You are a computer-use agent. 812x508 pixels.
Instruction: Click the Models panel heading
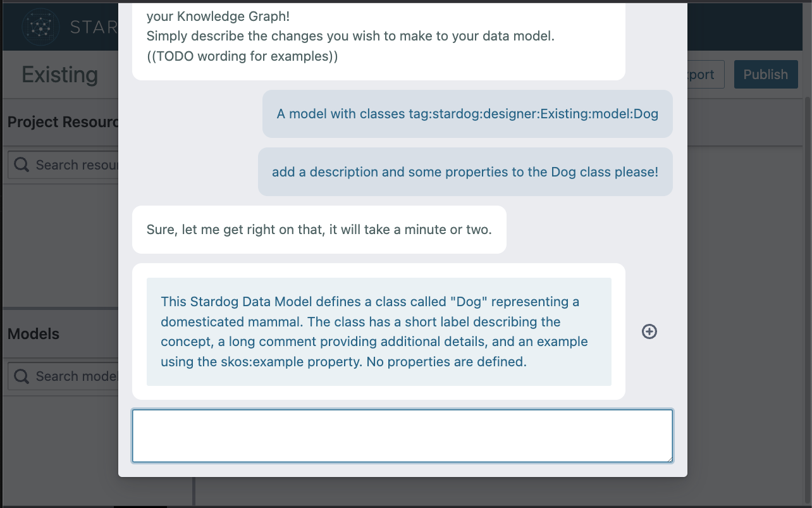[x=34, y=334]
